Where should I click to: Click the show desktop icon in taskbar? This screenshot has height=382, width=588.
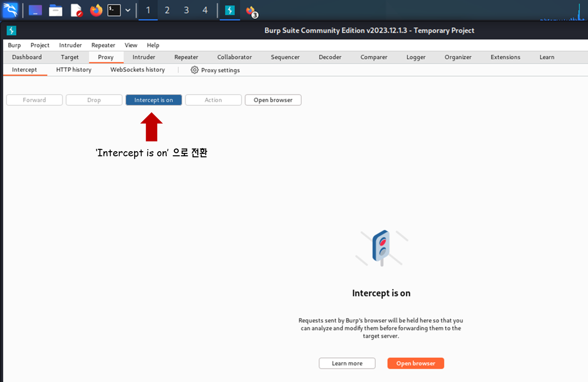pyautogui.click(x=35, y=10)
